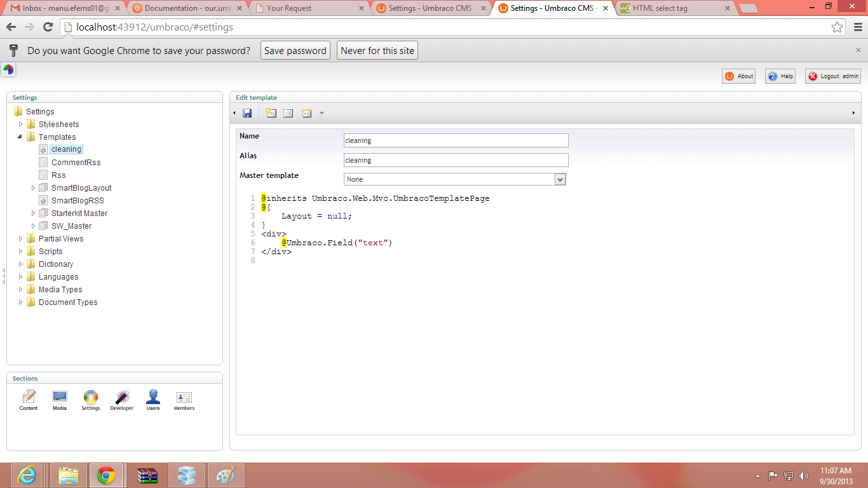Screen dimensions: 868x488
Task: Bookmark this page with the star icon
Action: click(837, 27)
